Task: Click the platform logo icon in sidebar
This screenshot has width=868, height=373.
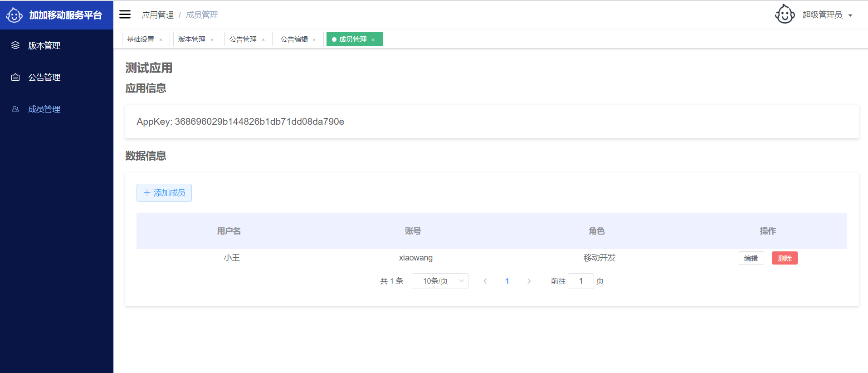Action: (x=14, y=15)
